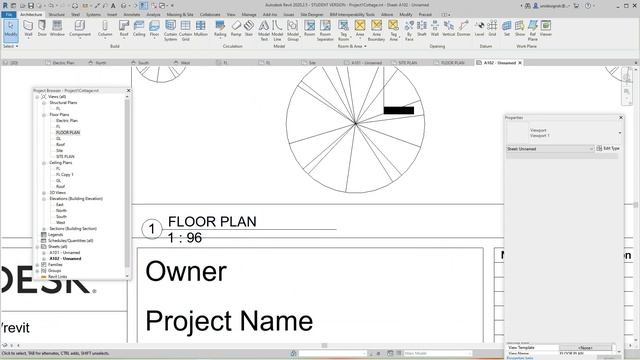Click the View Template None button

tap(585, 348)
